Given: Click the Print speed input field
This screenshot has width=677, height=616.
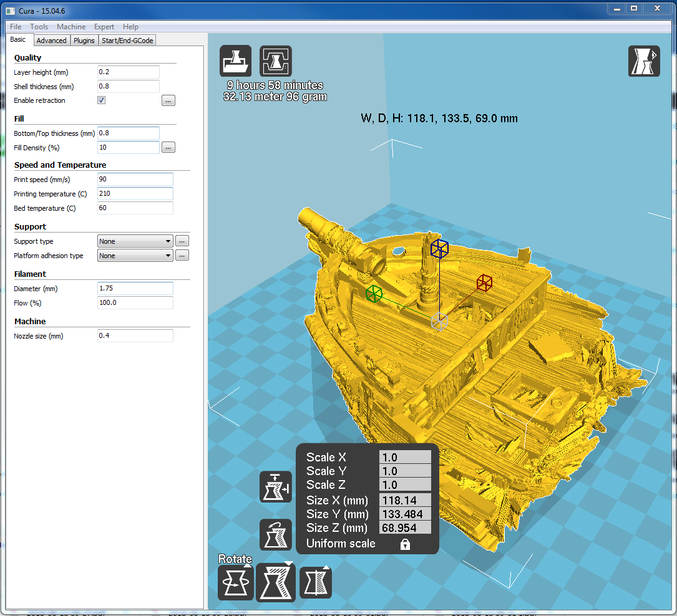Looking at the screenshot, I should [x=135, y=179].
